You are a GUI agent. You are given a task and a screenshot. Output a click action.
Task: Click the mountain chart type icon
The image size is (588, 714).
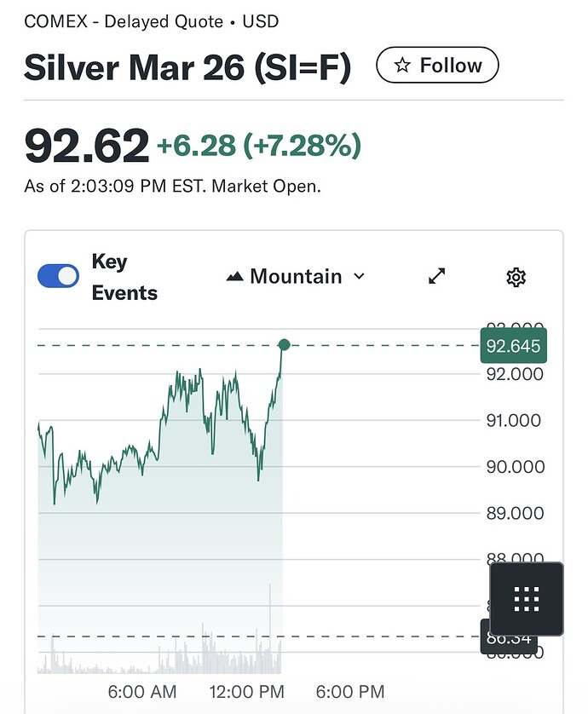click(234, 277)
